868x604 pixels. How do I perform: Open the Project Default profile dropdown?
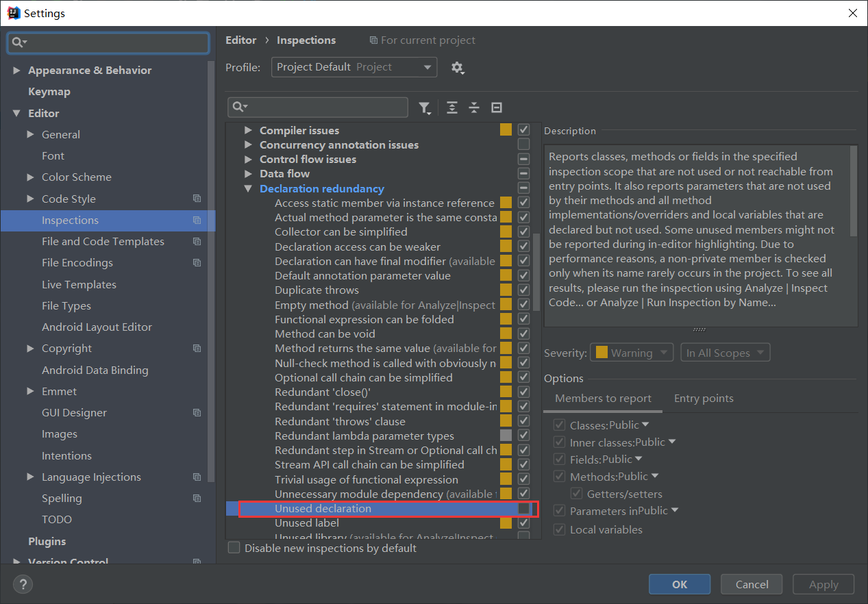(x=354, y=67)
